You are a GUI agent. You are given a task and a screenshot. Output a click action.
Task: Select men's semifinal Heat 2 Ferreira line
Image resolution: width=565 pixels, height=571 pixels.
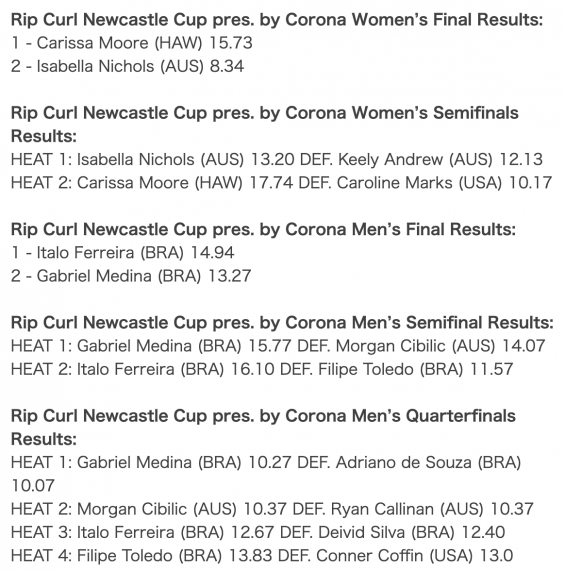(x=262, y=369)
